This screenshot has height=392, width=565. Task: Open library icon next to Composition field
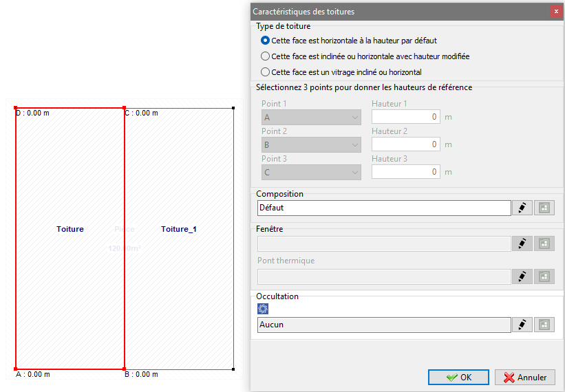click(x=544, y=208)
